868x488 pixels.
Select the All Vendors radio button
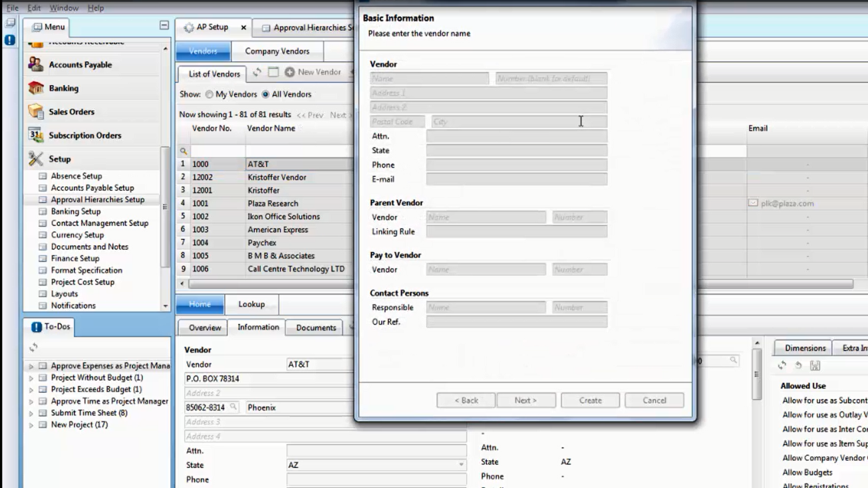click(x=265, y=94)
